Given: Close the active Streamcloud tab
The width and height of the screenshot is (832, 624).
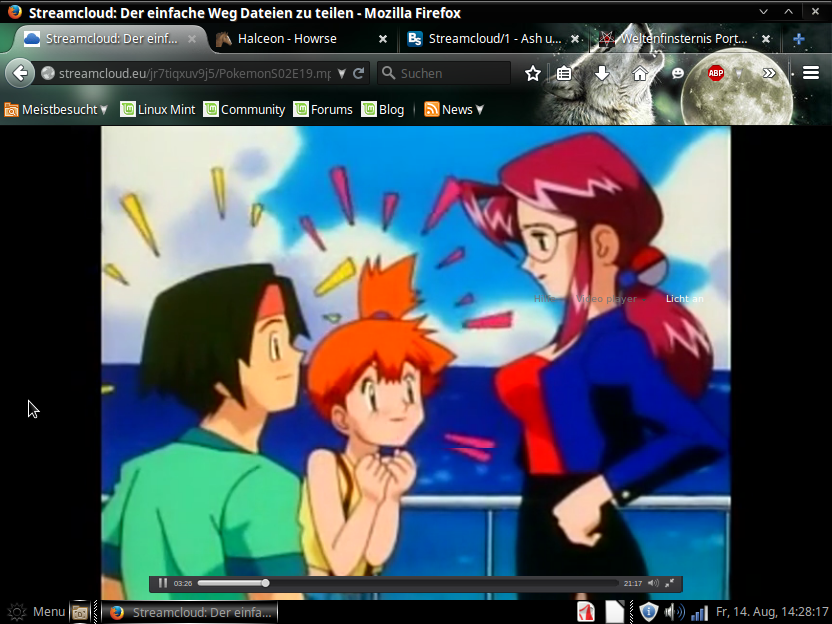Looking at the screenshot, I should pyautogui.click(x=192, y=39).
